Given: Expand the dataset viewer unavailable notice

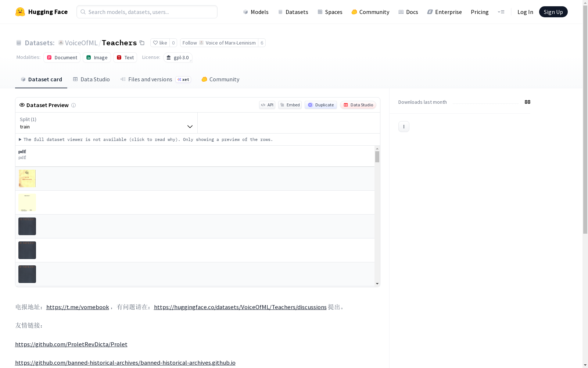Looking at the screenshot, I should tap(146, 139).
